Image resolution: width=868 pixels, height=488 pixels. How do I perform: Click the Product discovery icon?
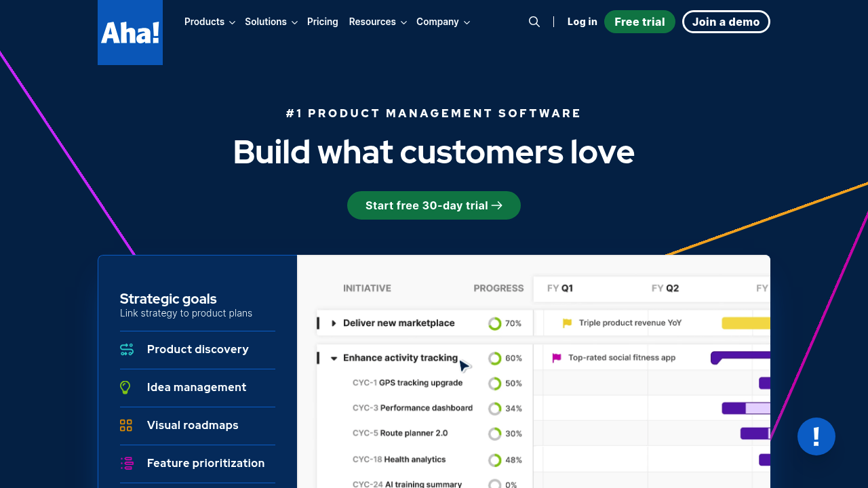pyautogui.click(x=127, y=350)
